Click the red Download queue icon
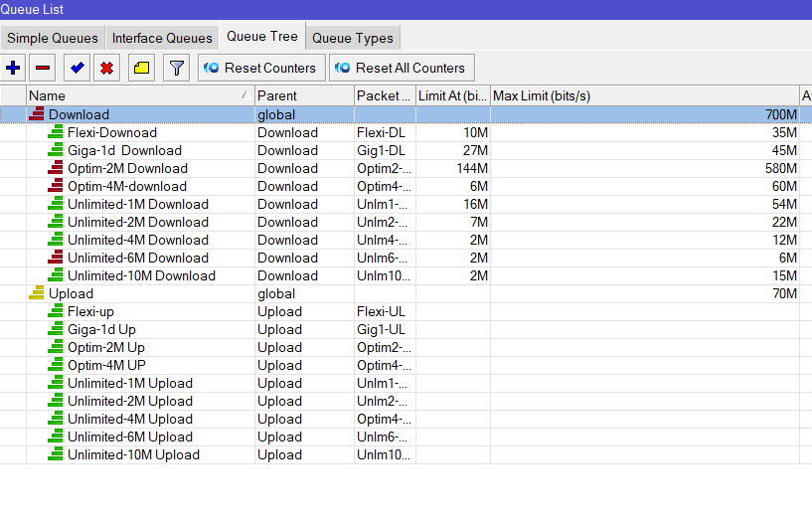 tap(36, 114)
